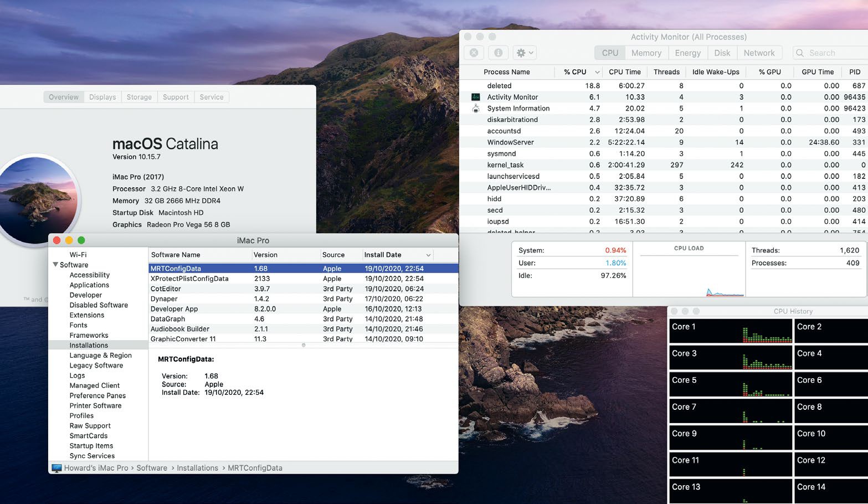868x504 pixels.
Task: Click the pane divider handle below the installations list
Action: point(304,345)
